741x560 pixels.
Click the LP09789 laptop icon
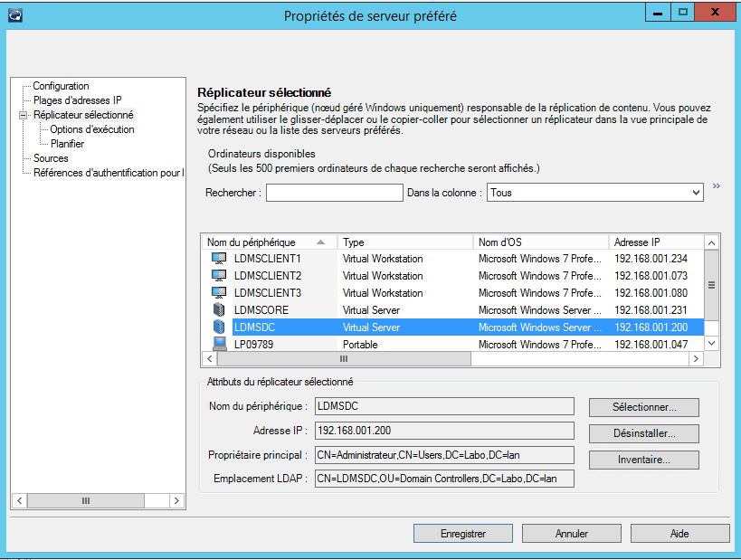click(218, 345)
